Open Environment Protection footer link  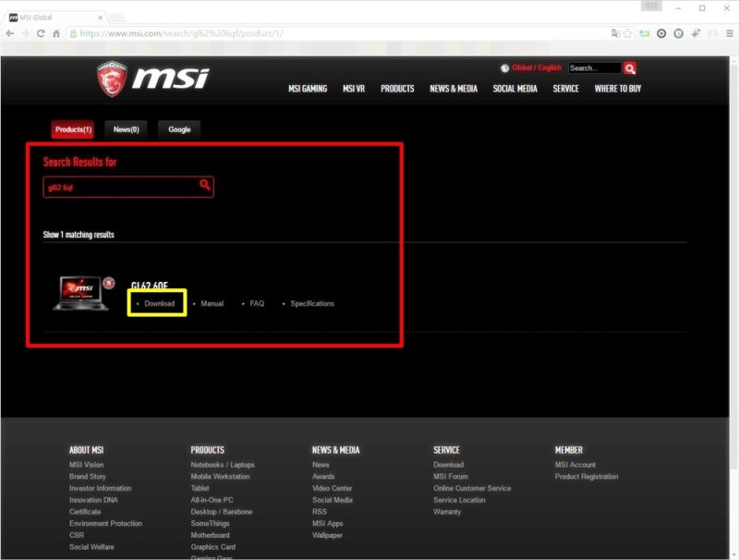point(105,524)
